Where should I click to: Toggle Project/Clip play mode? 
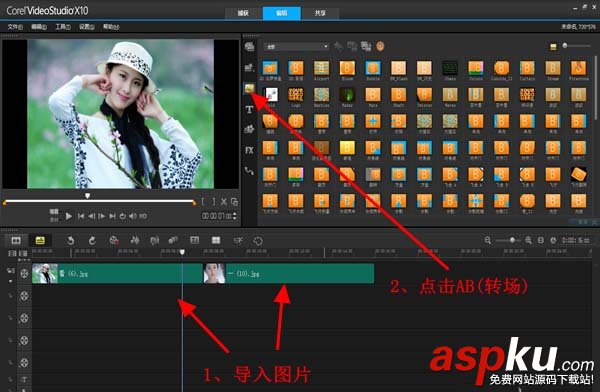(x=54, y=216)
